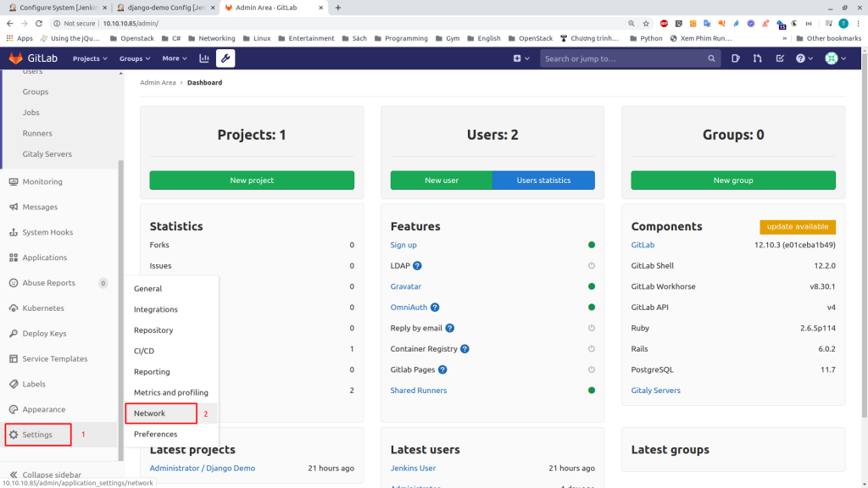Expand the More menu
868x488 pixels.
[175, 58]
